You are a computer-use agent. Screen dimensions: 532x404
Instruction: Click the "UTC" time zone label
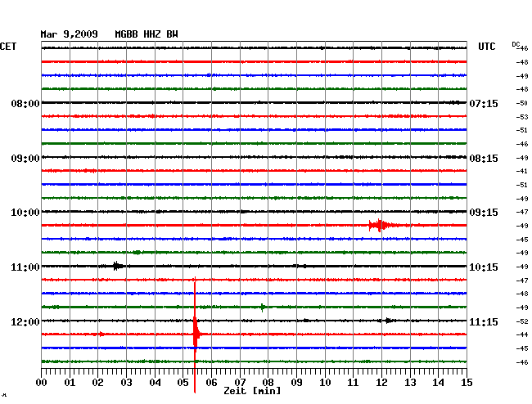pos(486,47)
